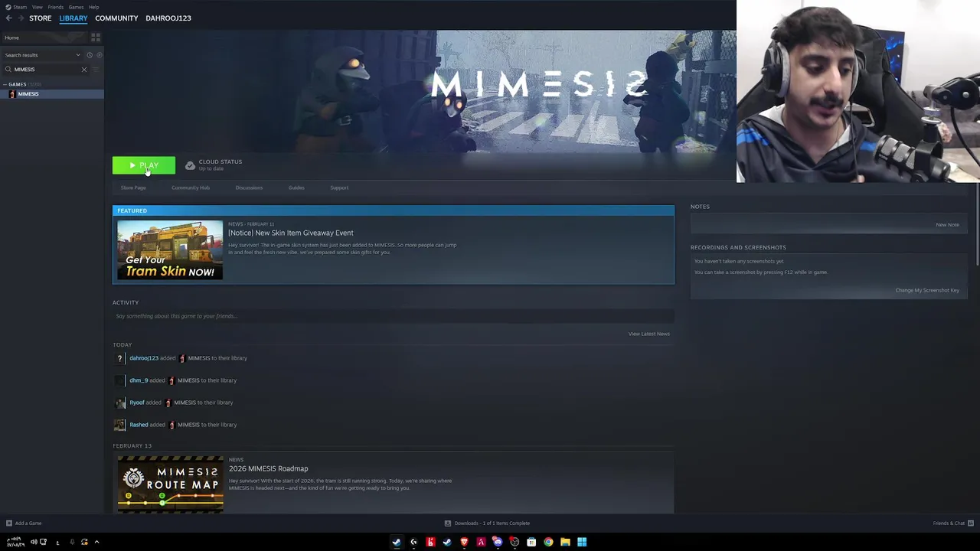Image resolution: width=980 pixels, height=551 pixels.
Task: Click the MIMESIS search input field
Action: click(x=46, y=69)
